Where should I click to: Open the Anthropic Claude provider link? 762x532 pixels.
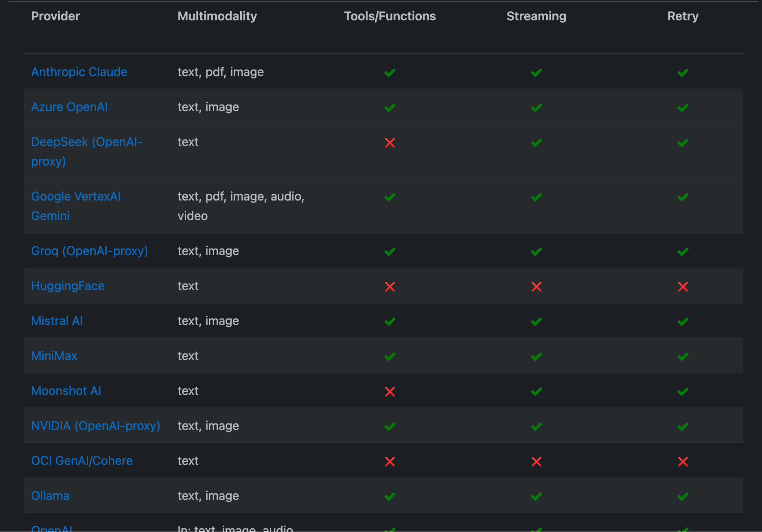(79, 72)
